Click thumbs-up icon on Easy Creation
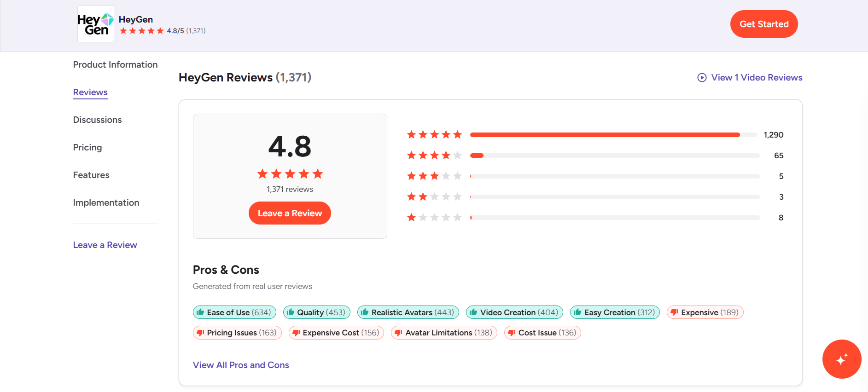 (577, 312)
